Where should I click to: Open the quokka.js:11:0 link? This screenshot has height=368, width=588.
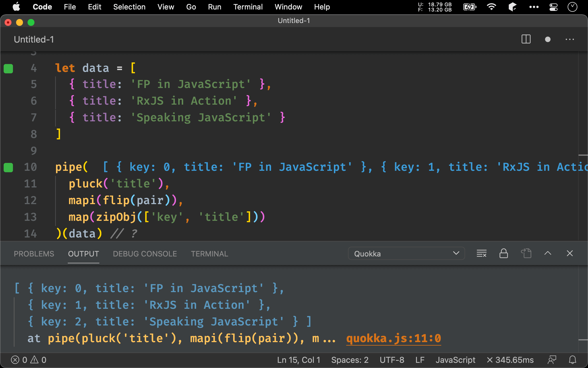pyautogui.click(x=394, y=338)
